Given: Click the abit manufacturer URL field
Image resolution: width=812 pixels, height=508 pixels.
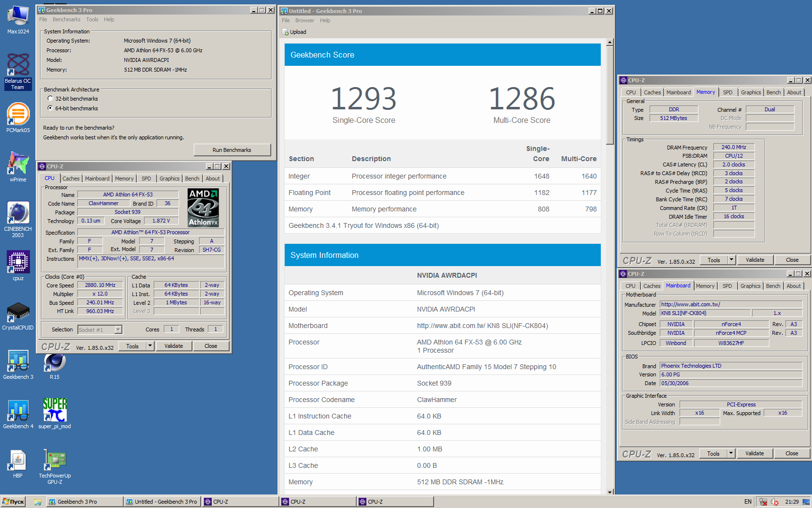Looking at the screenshot, I should click(x=731, y=304).
